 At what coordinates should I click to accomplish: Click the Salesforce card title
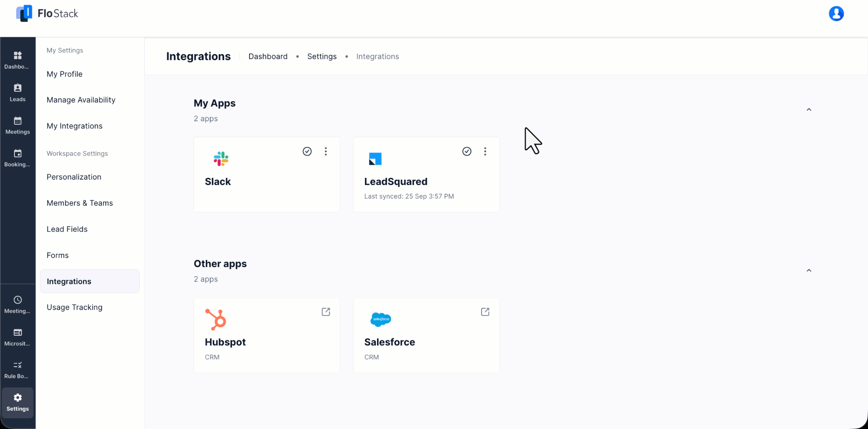(390, 342)
